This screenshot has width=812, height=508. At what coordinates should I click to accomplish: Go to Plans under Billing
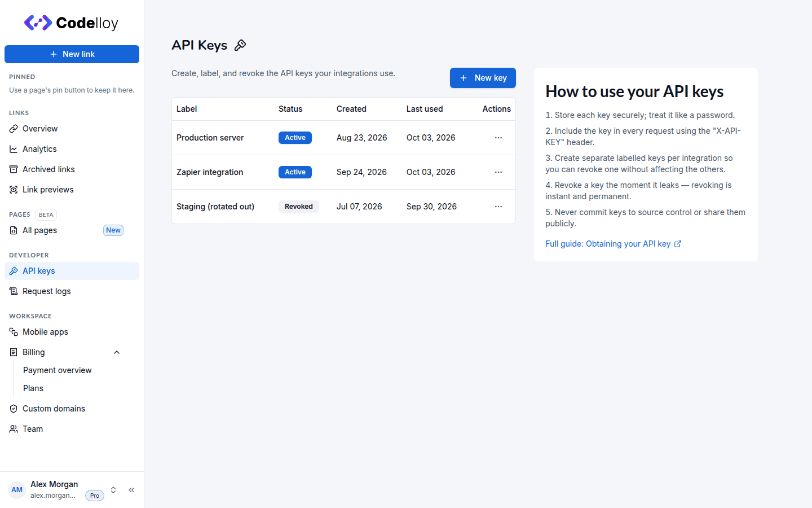(x=33, y=388)
